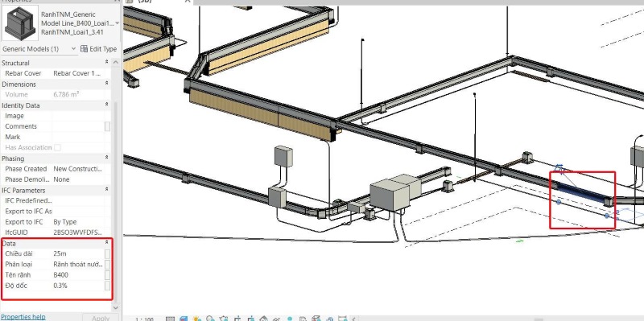Toggle the Crop View icon
Screen dimensions: 644x321
237,319
